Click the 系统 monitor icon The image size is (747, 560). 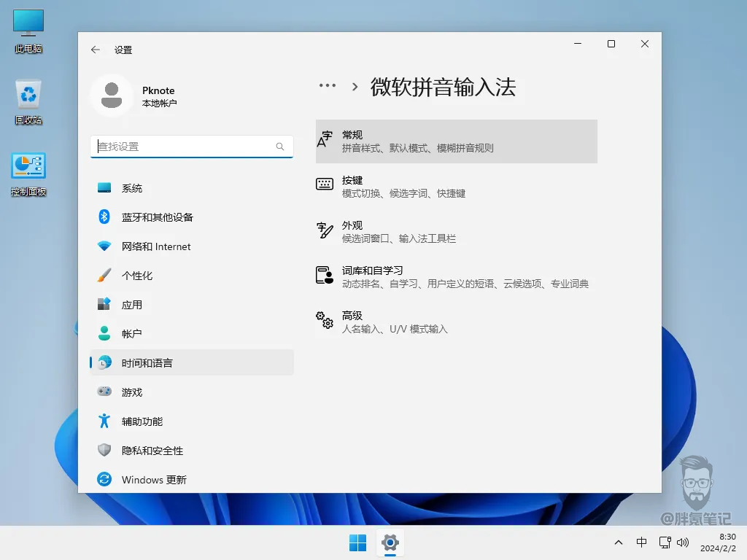click(x=104, y=187)
